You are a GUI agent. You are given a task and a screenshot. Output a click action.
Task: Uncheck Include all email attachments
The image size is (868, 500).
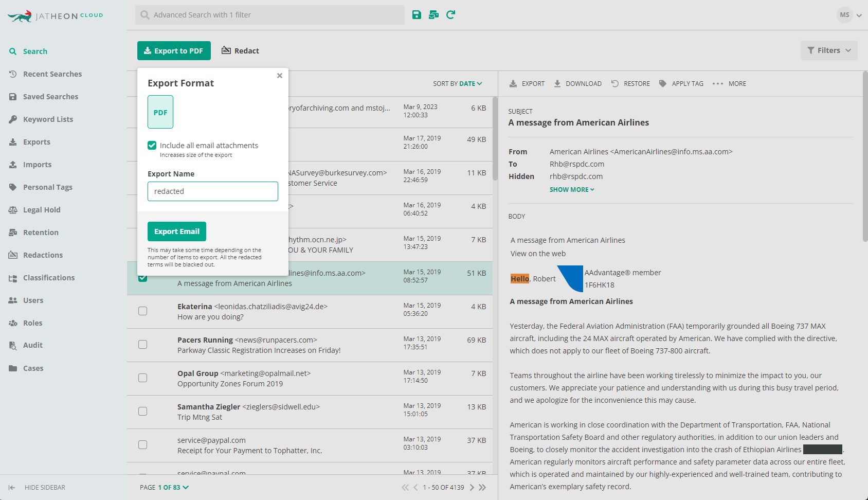coord(152,146)
